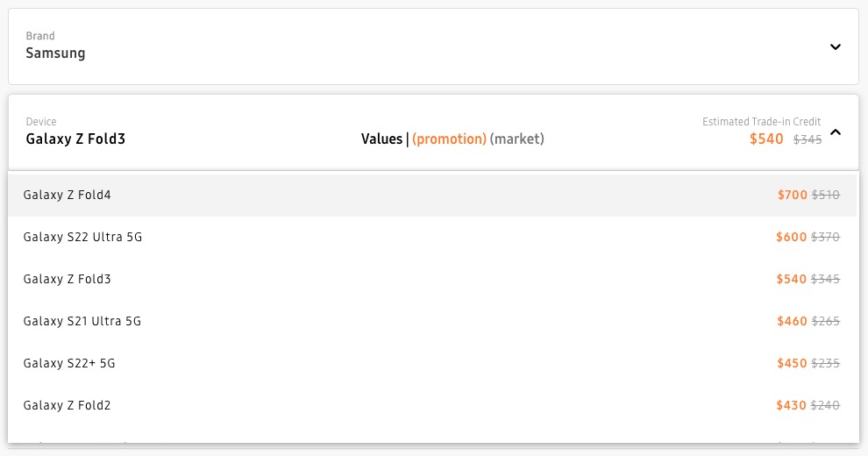Click the selected Galaxy Z Fold3 device field

[75, 139]
